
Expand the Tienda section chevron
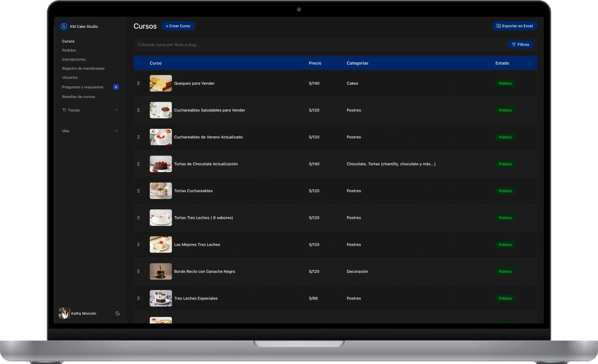(x=117, y=110)
